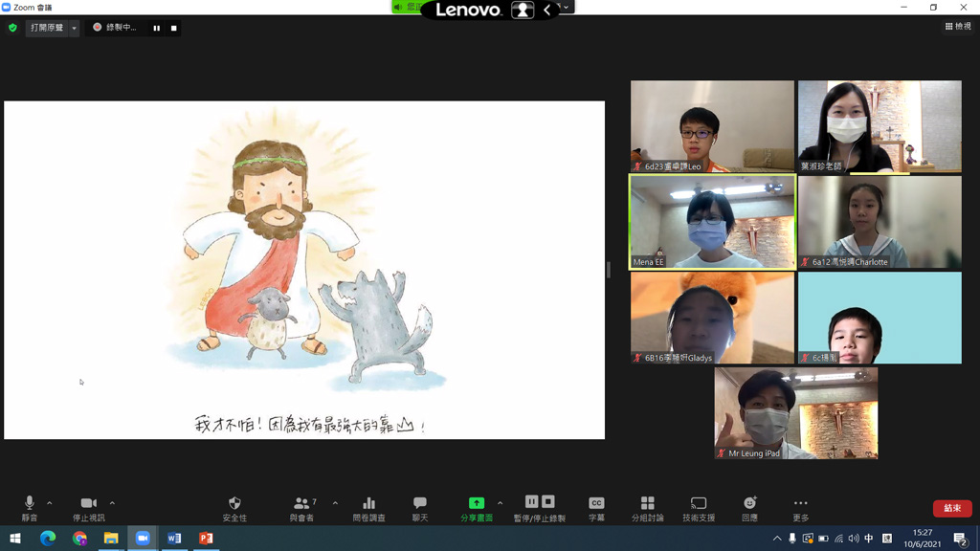Select video tile of 葉淑珍老師
The height and width of the screenshot is (551, 980).
tap(880, 126)
